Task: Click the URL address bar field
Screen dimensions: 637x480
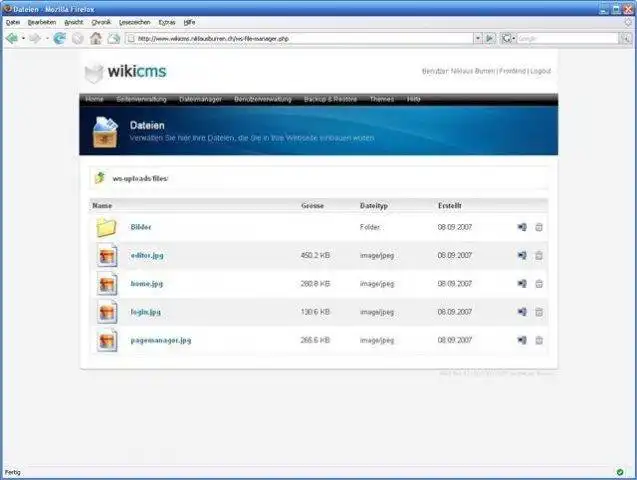Action: pos(299,39)
